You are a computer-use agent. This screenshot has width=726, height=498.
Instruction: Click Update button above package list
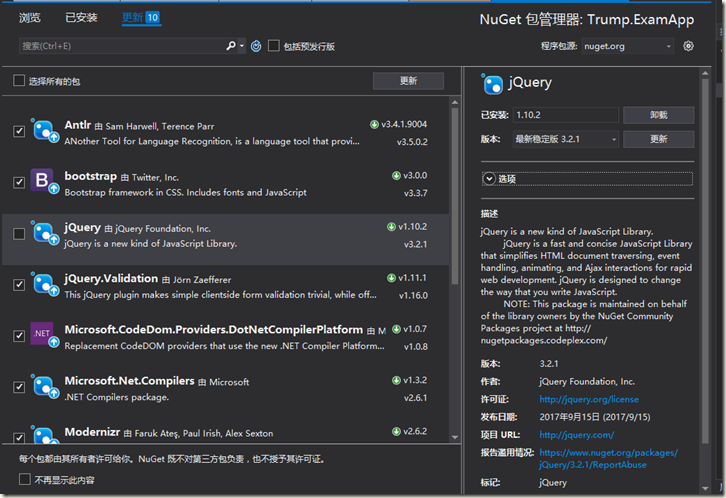tap(408, 81)
